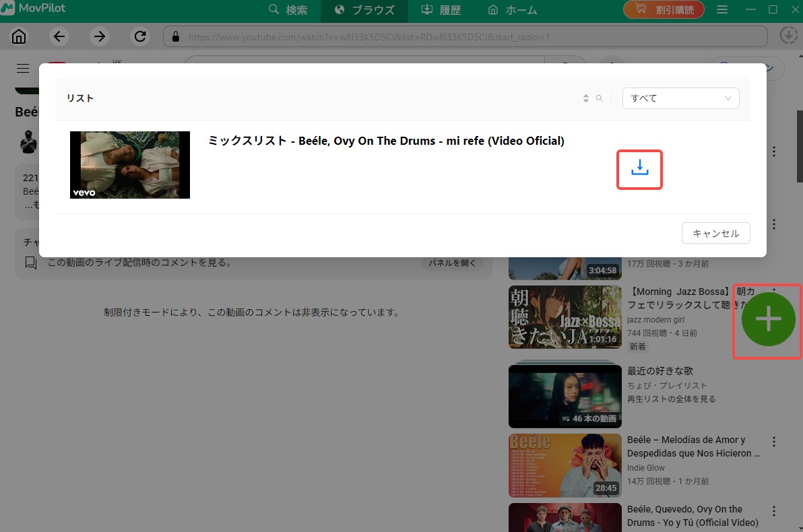
Task: Open the ホーム tab
Action: (513, 10)
